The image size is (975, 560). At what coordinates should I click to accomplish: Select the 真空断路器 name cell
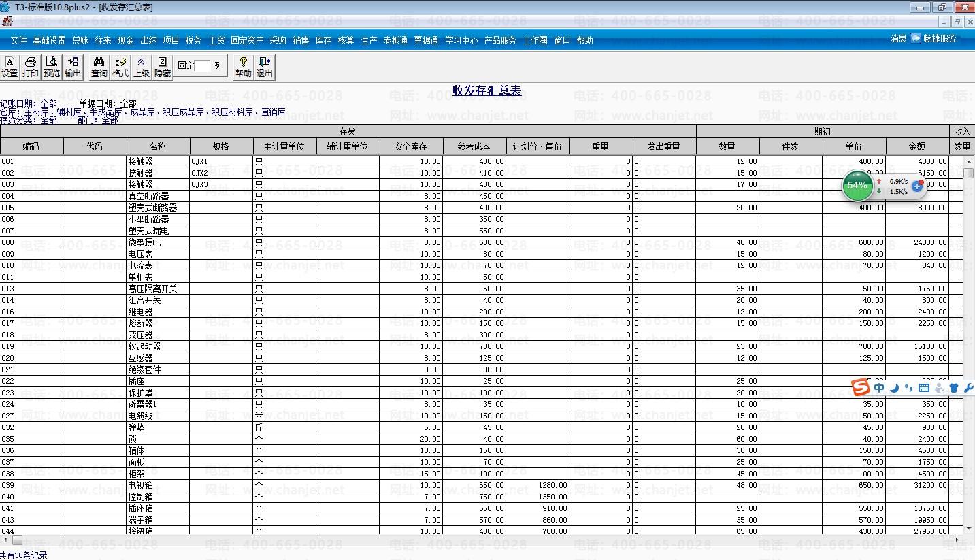coord(158,196)
